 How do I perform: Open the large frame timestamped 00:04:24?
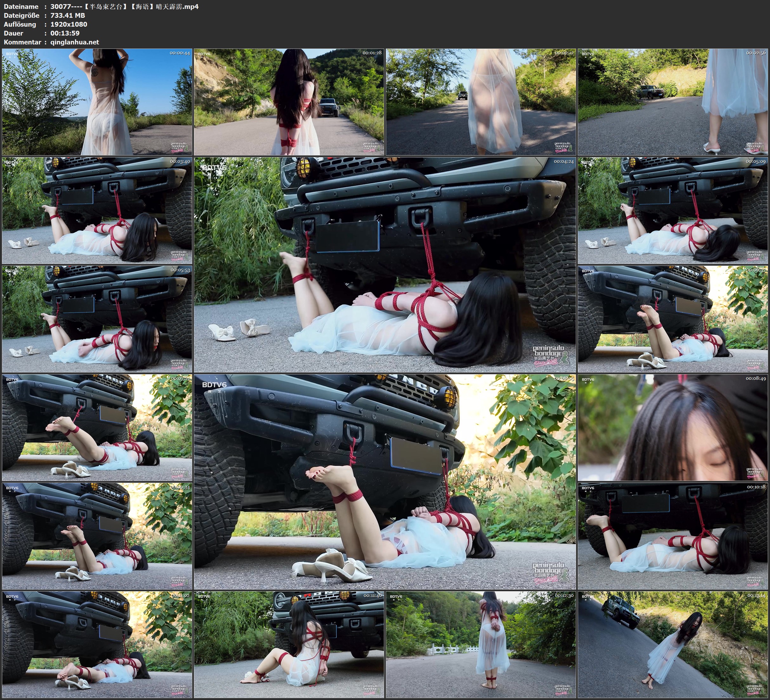point(385,264)
